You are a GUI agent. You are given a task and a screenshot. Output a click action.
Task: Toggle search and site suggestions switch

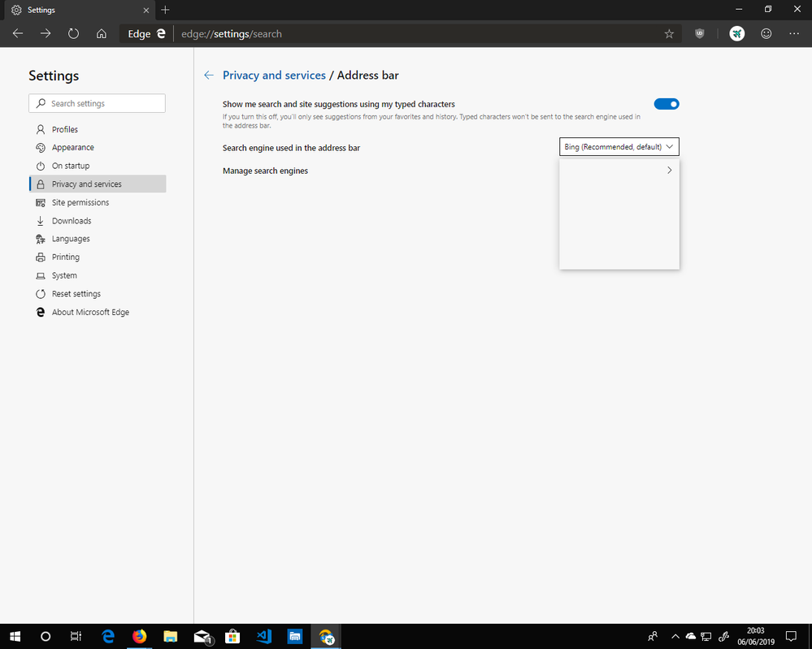pos(666,104)
